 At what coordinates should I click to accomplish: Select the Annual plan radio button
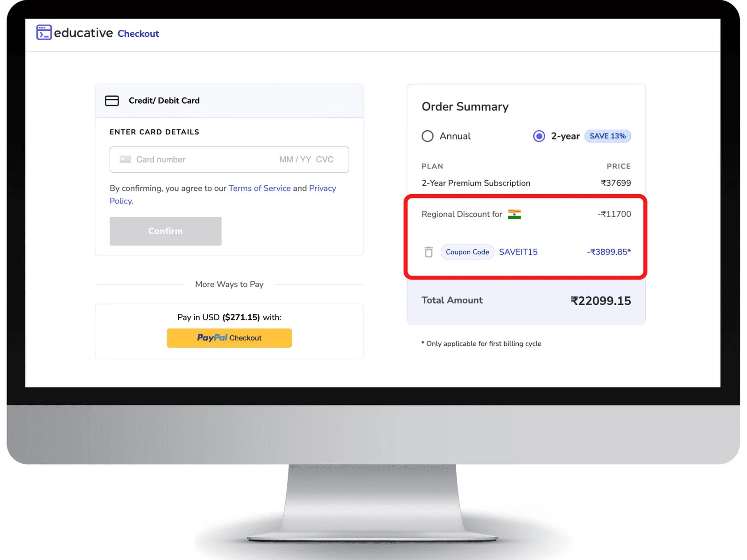428,136
